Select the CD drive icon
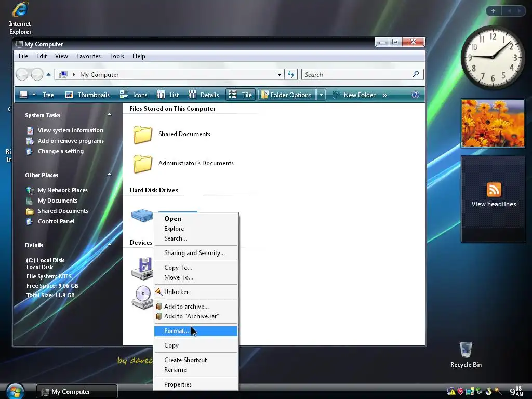The image size is (532, 399). point(142,297)
